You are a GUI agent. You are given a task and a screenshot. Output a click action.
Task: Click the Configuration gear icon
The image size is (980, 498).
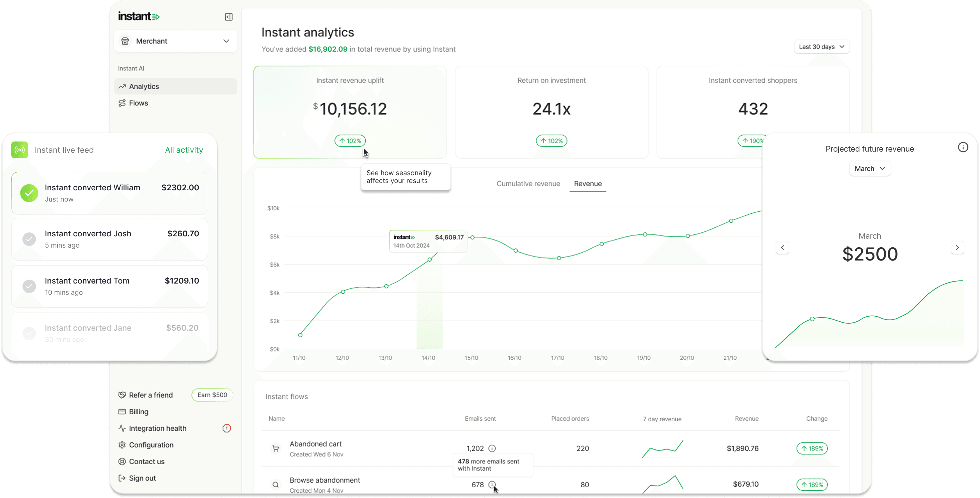[x=122, y=445]
